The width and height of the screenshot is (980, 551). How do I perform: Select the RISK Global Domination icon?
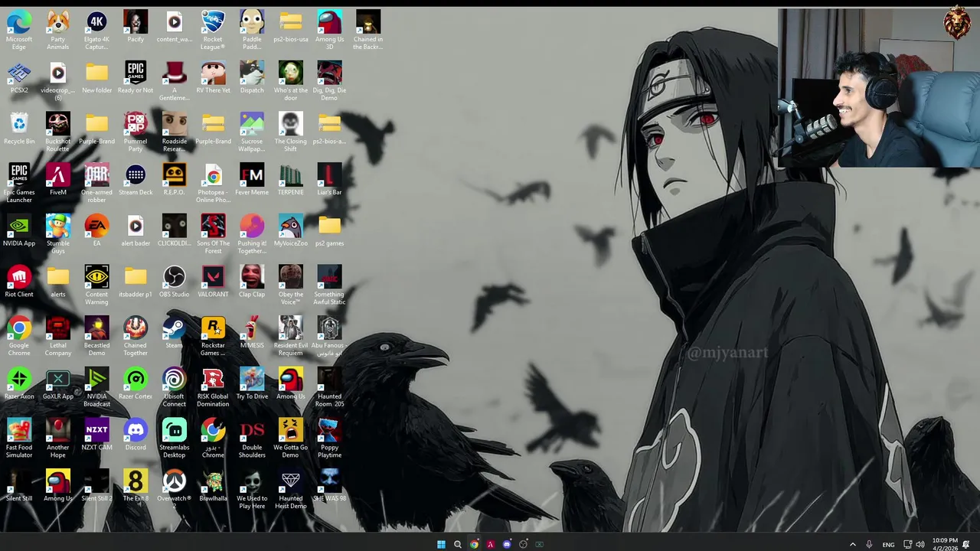[213, 387]
